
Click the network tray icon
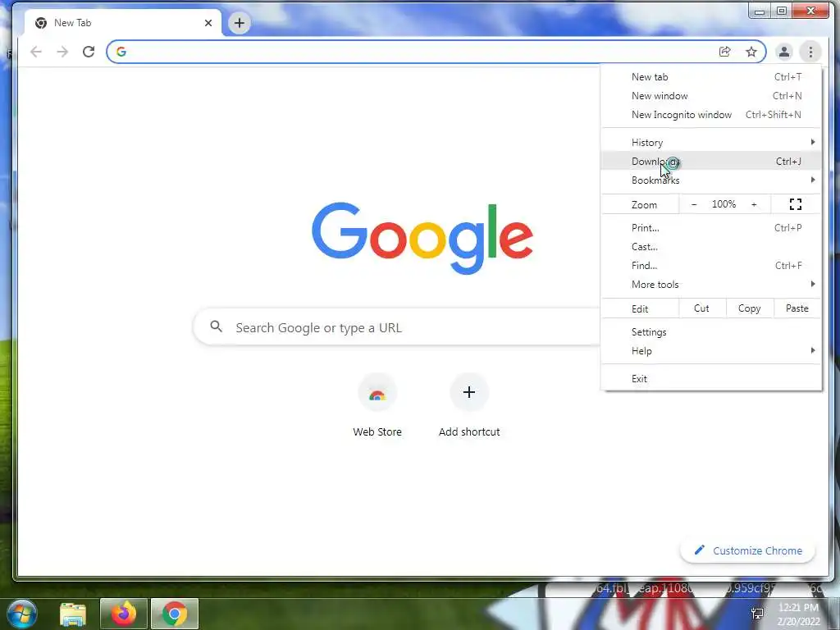coord(757,613)
